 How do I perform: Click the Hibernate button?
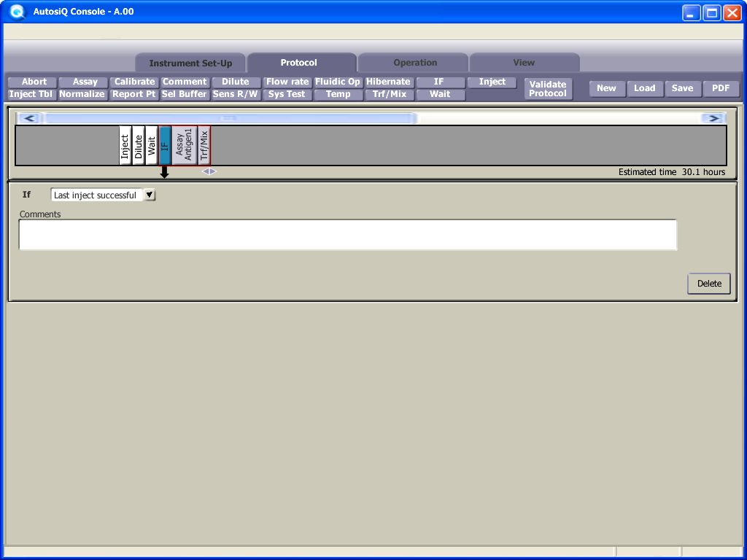point(390,82)
